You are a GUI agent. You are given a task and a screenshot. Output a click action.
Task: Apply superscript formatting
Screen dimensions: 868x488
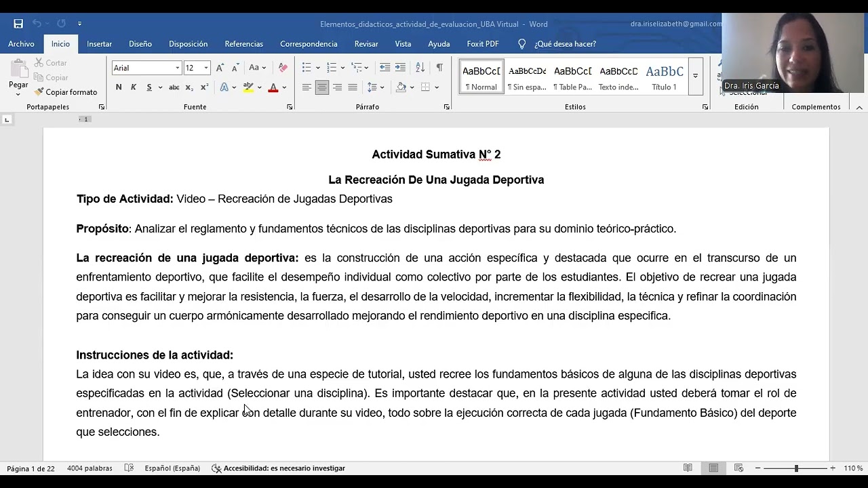click(203, 87)
